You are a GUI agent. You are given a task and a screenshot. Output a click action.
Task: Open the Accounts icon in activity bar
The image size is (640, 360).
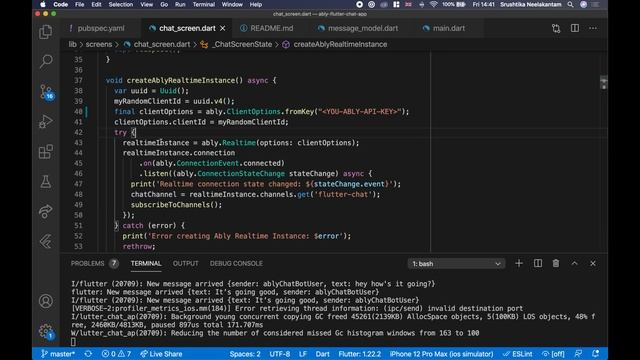pyautogui.click(x=46, y=301)
